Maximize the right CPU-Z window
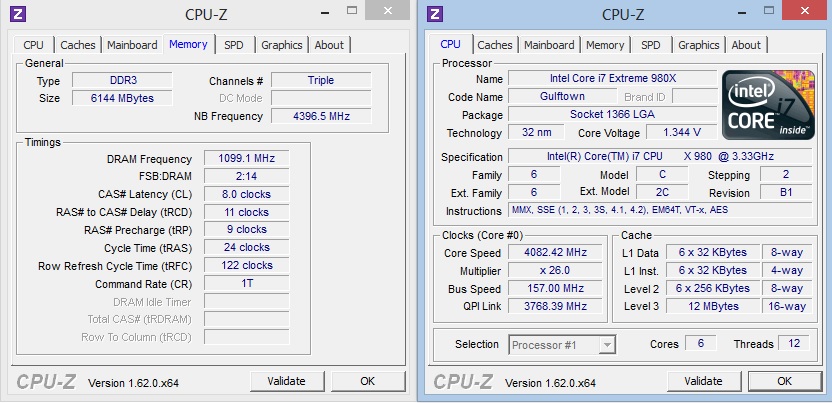 click(769, 10)
